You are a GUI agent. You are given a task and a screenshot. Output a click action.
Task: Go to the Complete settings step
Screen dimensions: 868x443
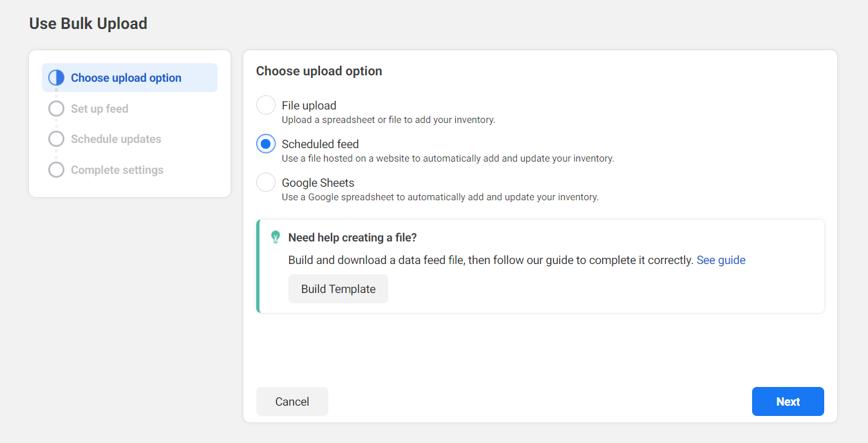pyautogui.click(x=117, y=170)
